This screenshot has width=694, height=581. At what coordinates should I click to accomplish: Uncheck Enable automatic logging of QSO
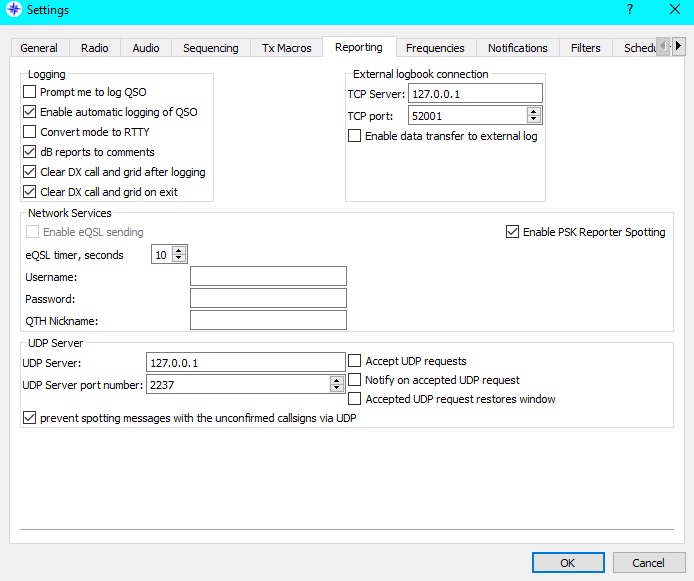pyautogui.click(x=29, y=112)
